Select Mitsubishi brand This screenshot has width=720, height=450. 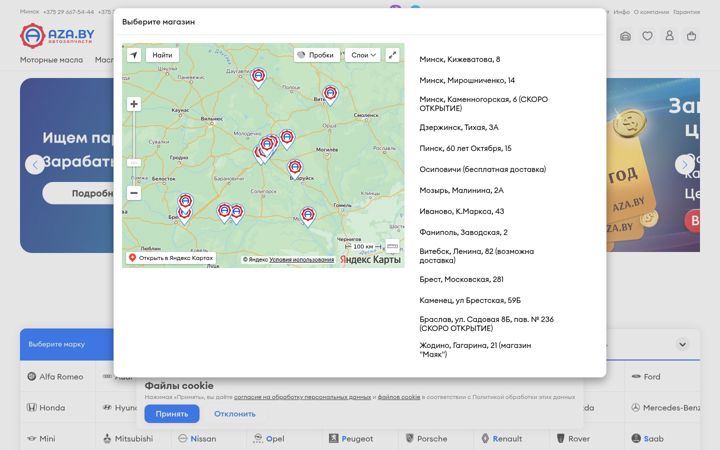[x=128, y=439]
